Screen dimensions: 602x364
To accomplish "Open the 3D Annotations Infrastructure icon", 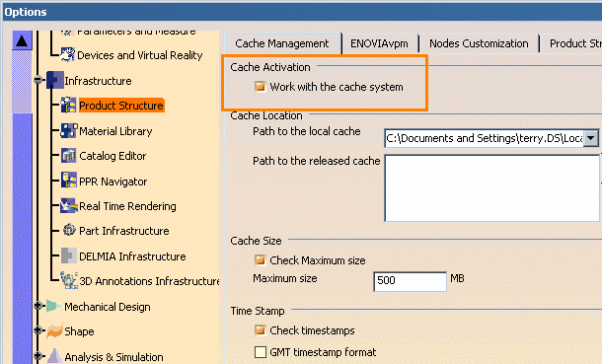I will pyautogui.click(x=69, y=280).
